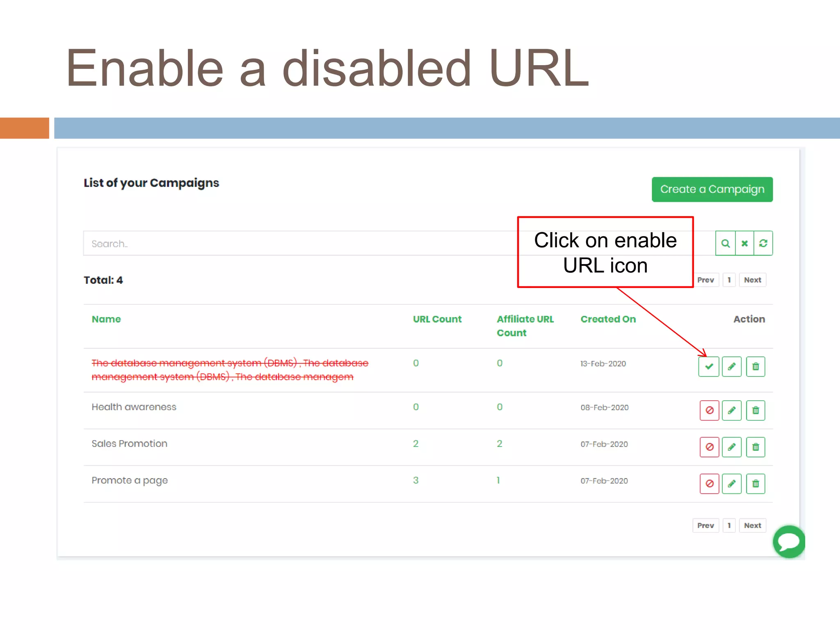Click the bottom Prev pagination button

pos(705,525)
